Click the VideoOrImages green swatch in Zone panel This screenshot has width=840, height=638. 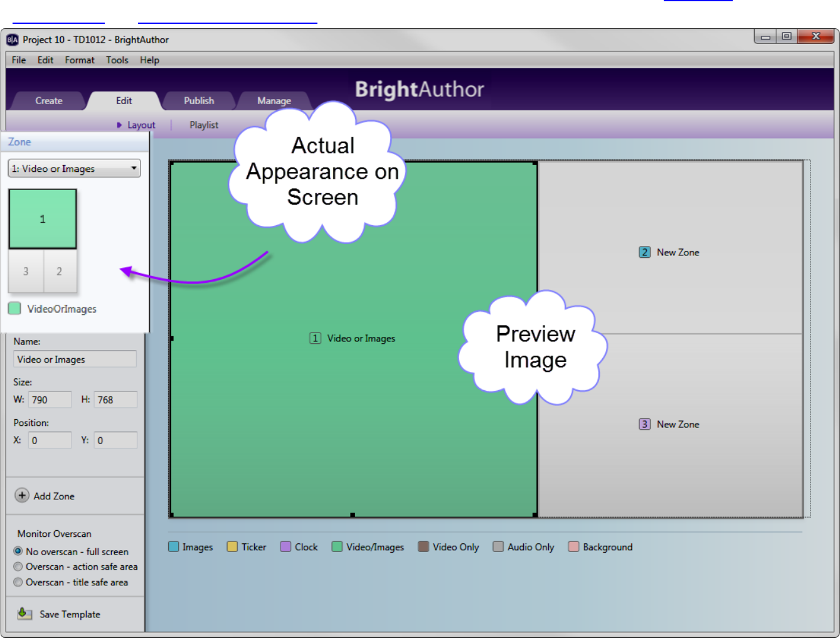click(14, 308)
